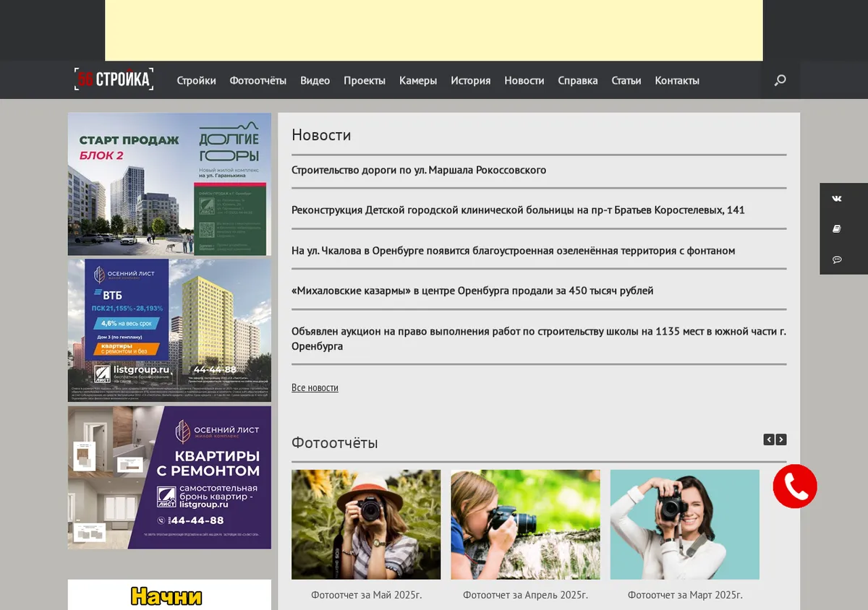This screenshot has width=868, height=610.
Task: Click the Квартиры с ремонтом banner
Action: click(x=170, y=478)
